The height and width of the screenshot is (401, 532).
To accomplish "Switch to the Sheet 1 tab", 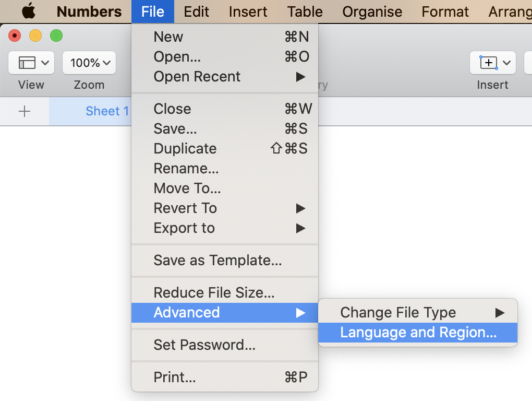I will tap(107, 111).
